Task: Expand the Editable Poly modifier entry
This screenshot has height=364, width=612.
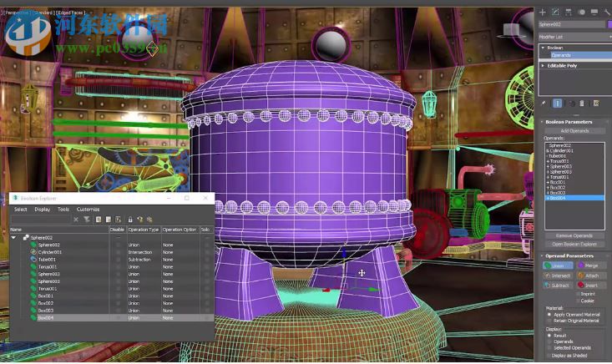Action: point(543,65)
